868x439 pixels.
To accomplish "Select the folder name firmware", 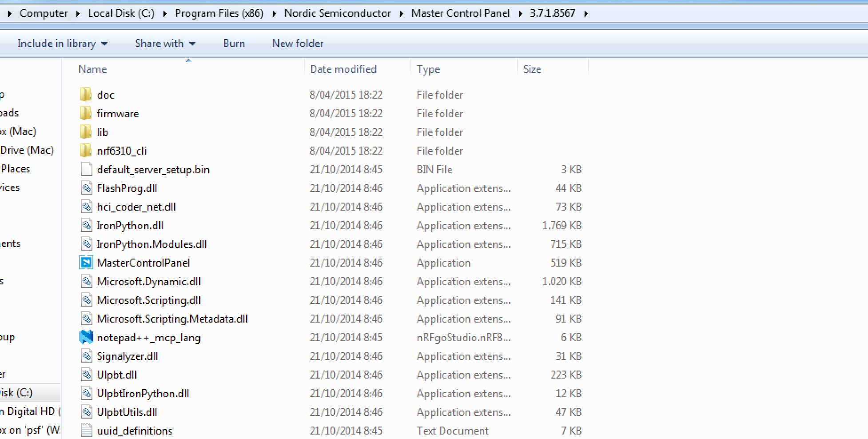I will pos(118,113).
